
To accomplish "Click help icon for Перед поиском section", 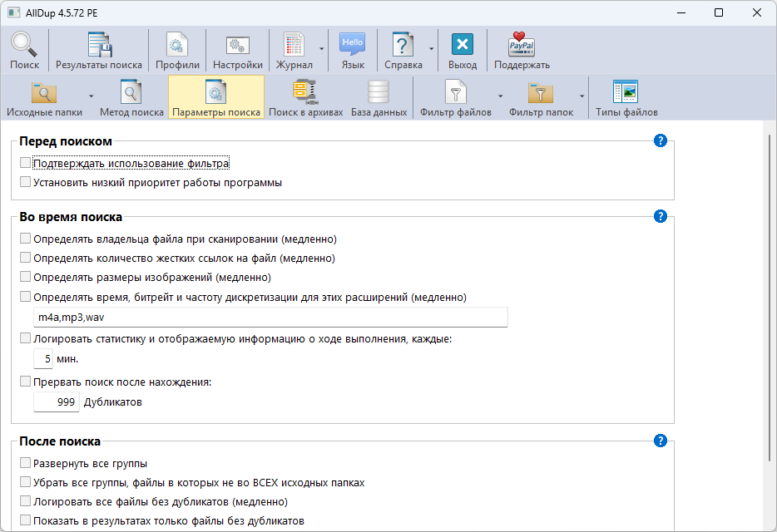I will 661,140.
